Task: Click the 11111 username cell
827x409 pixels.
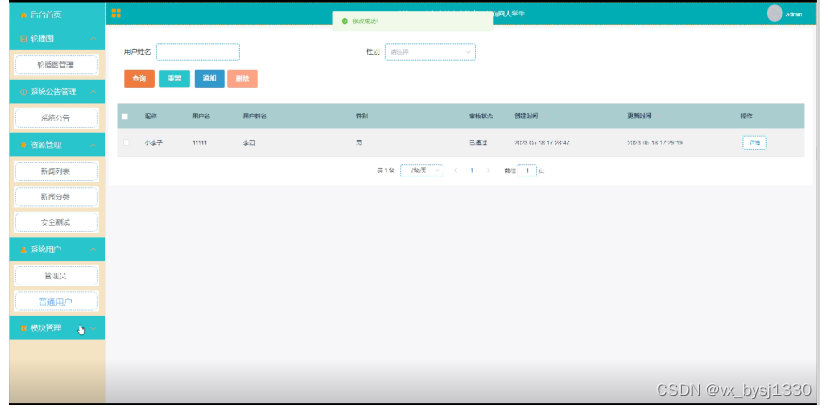Action: coord(199,143)
